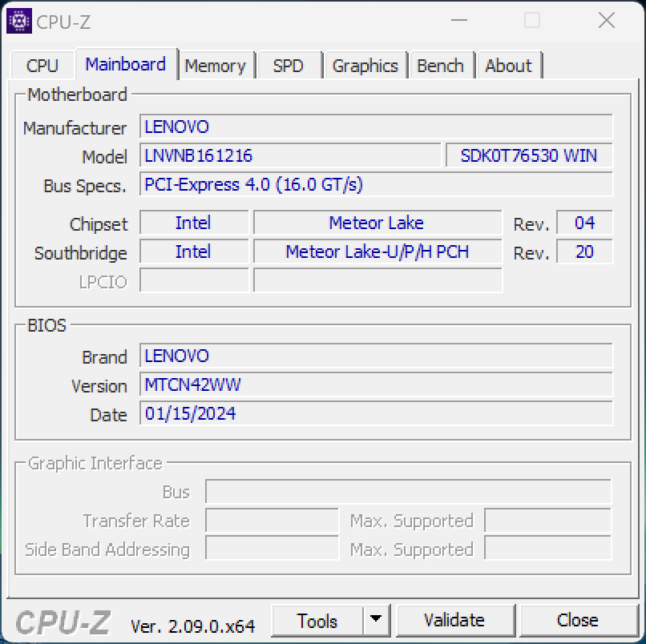Click the PCI-Express 4.0 bus specs value
The image size is (646, 644).
[376, 184]
